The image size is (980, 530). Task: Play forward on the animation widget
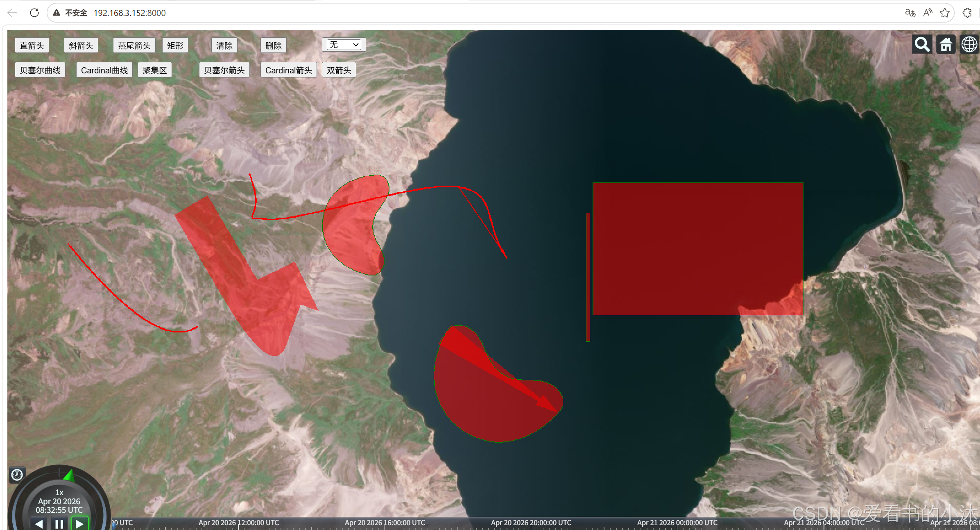pyautogui.click(x=79, y=523)
